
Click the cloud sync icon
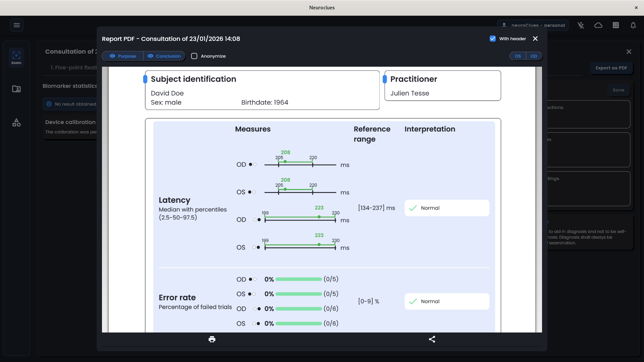[x=598, y=25]
